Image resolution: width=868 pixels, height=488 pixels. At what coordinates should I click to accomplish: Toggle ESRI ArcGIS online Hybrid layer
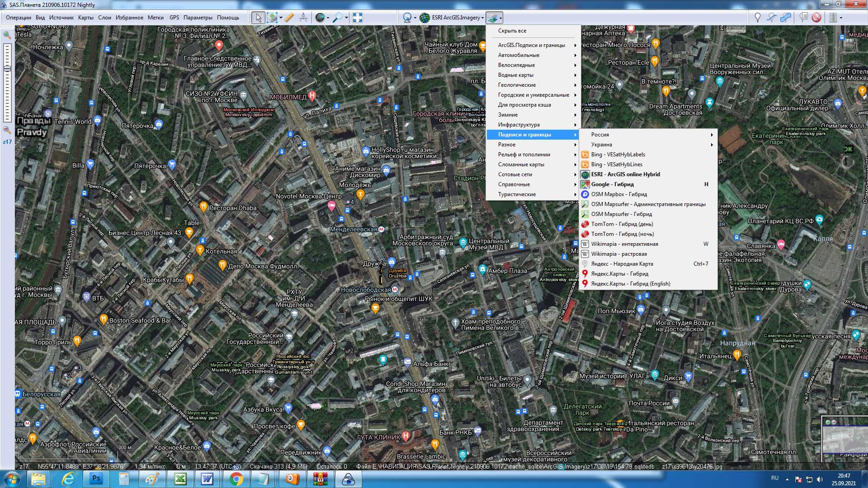(625, 174)
